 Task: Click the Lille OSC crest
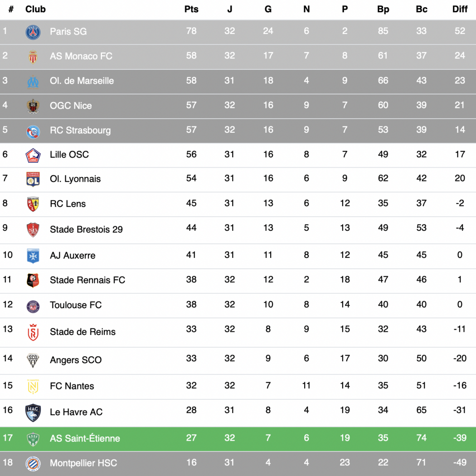(33, 155)
